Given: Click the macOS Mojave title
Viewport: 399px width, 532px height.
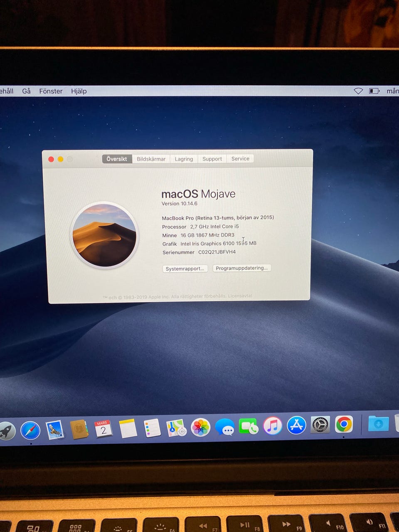Looking at the screenshot, I should click(x=198, y=194).
